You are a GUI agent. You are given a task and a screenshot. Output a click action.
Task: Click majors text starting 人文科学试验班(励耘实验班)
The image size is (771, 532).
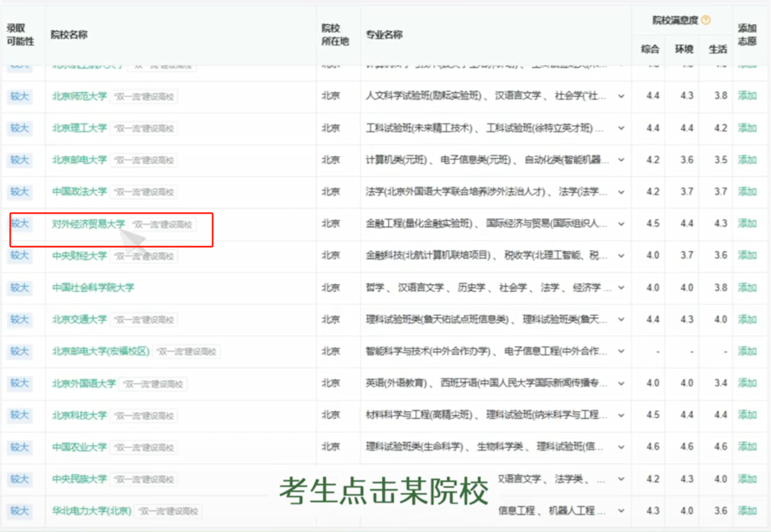pyautogui.click(x=486, y=96)
